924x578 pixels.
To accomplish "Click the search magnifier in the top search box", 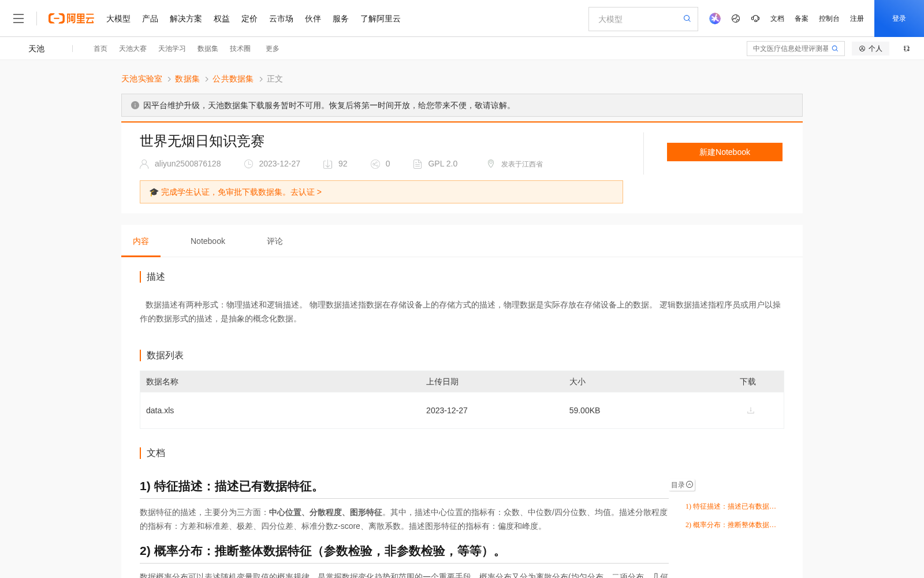I will pos(687,18).
